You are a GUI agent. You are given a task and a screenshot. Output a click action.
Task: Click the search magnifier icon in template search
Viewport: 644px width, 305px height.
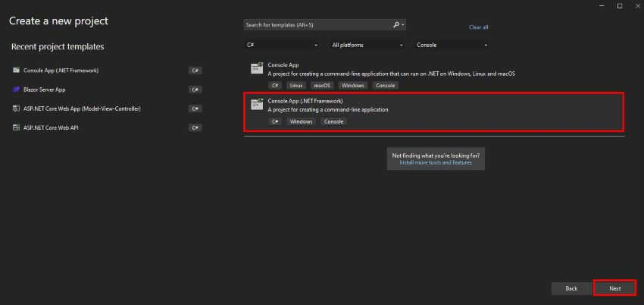pyautogui.click(x=396, y=25)
